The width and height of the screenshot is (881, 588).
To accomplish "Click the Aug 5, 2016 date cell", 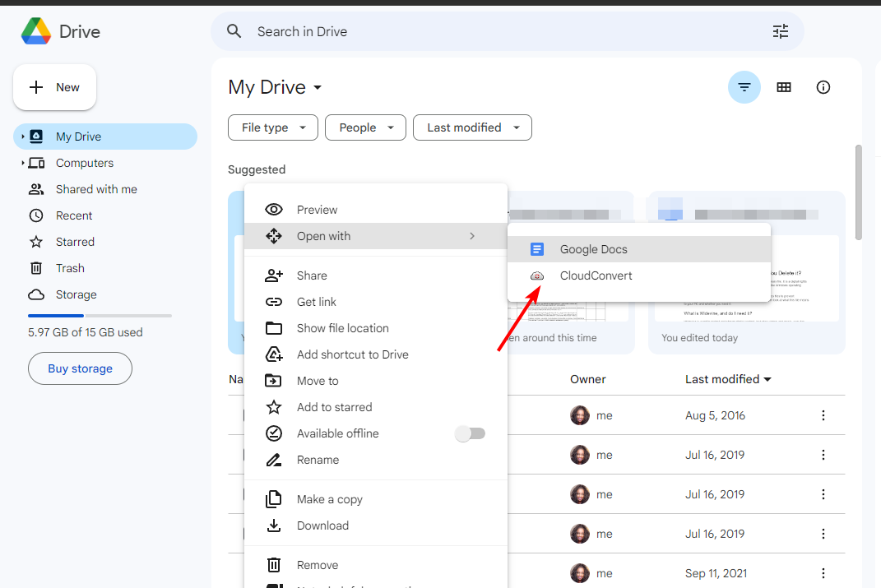I will pos(715,415).
